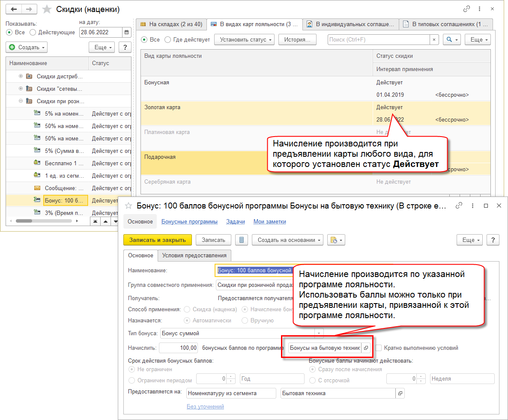Click the list report icon beside Записать
The image size is (508, 420).
242,240
